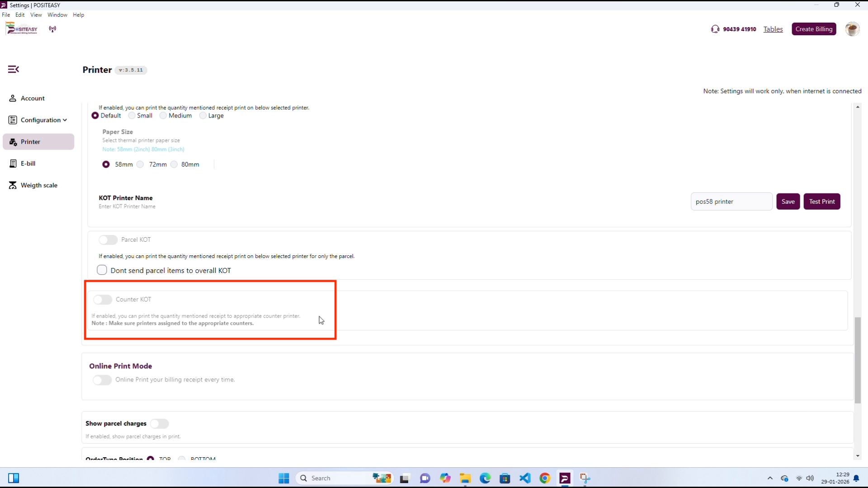Open the Tables link
The image size is (868, 488).
point(773,29)
